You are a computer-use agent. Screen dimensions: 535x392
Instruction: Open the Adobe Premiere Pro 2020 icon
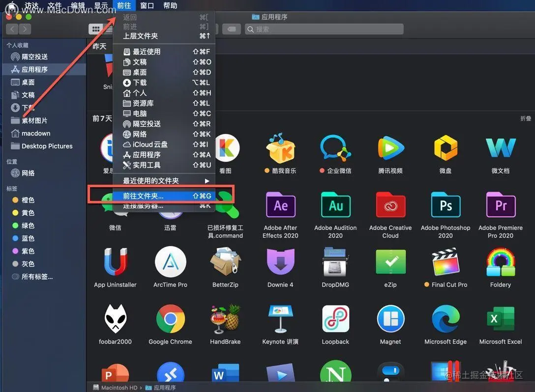501,205
